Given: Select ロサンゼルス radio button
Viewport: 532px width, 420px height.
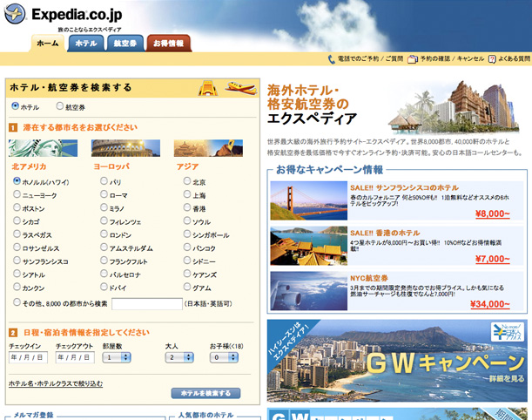Looking at the screenshot, I should click(17, 247).
